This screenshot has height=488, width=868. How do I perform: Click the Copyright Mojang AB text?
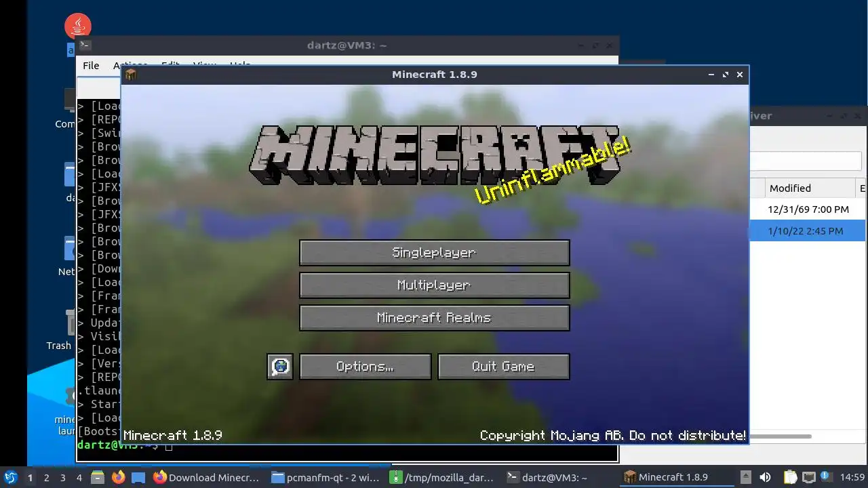pos(613,436)
